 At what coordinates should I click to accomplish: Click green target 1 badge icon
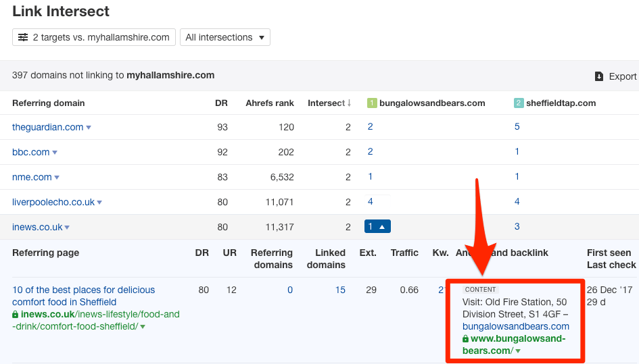click(x=372, y=103)
